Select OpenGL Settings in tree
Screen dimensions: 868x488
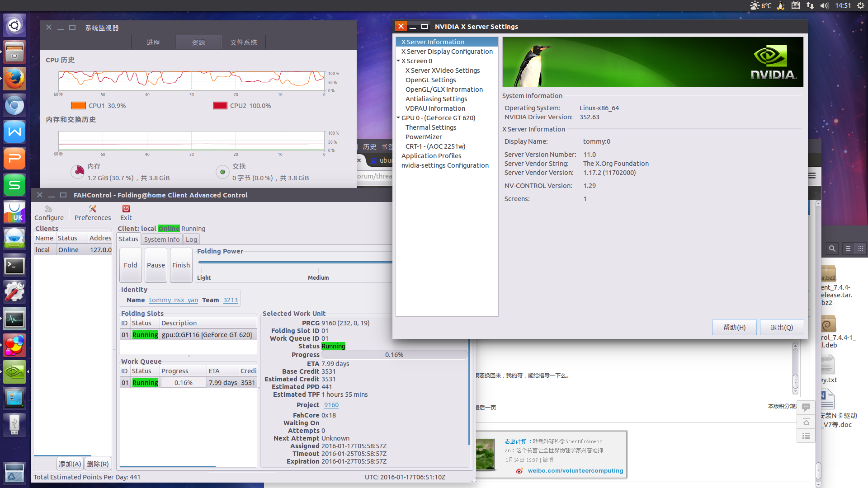coord(431,80)
